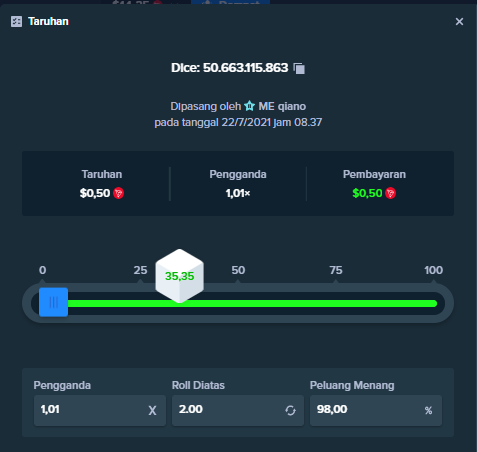Click the Pembayaran $0,50 amount
Viewport: 477px width, 452px height.
click(x=367, y=193)
